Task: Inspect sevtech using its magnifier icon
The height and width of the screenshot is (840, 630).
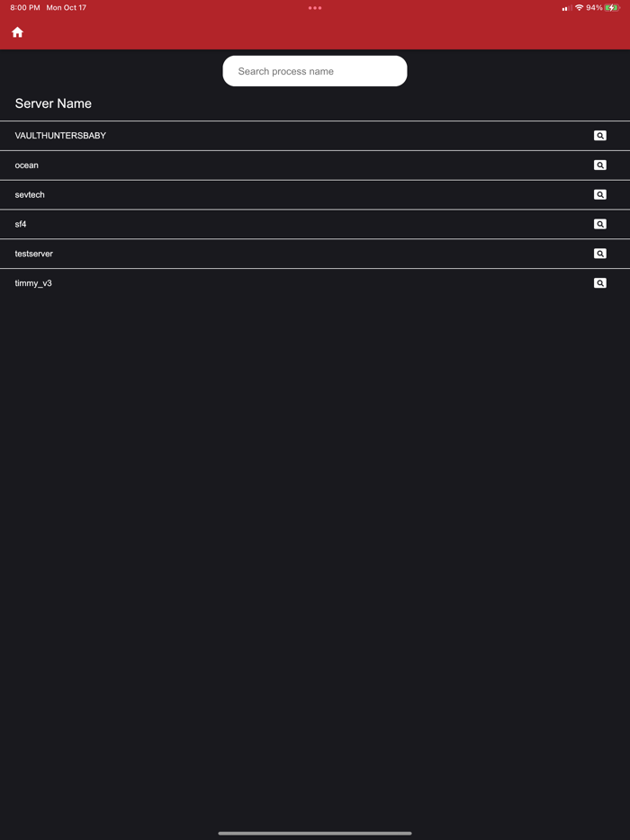Action: coord(599,194)
